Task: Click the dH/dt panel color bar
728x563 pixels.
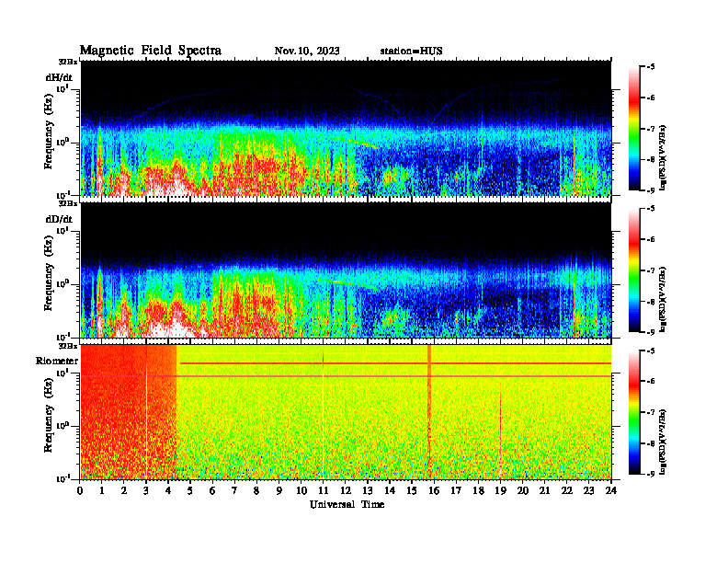Action: coord(634,129)
